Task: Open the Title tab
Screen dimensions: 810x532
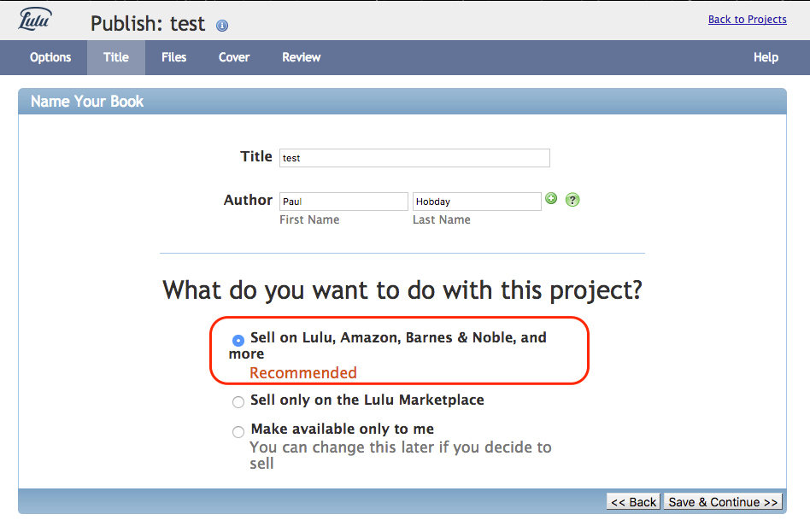Action: click(115, 57)
